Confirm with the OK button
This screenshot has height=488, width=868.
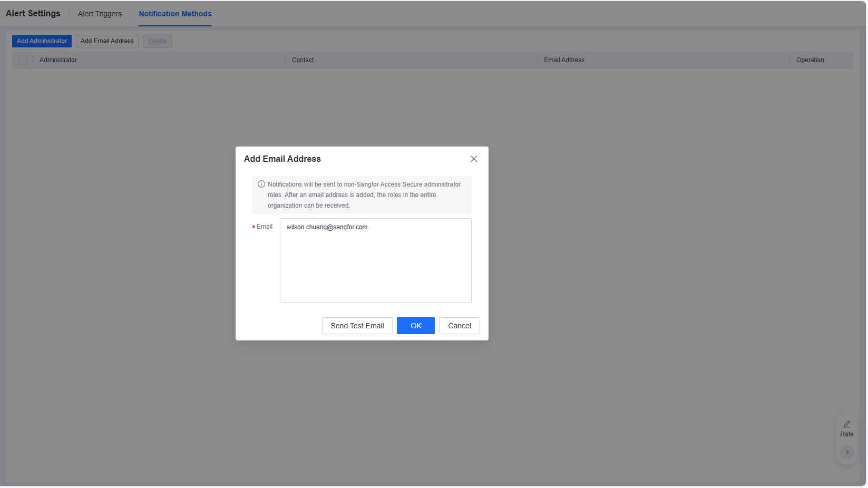click(416, 326)
